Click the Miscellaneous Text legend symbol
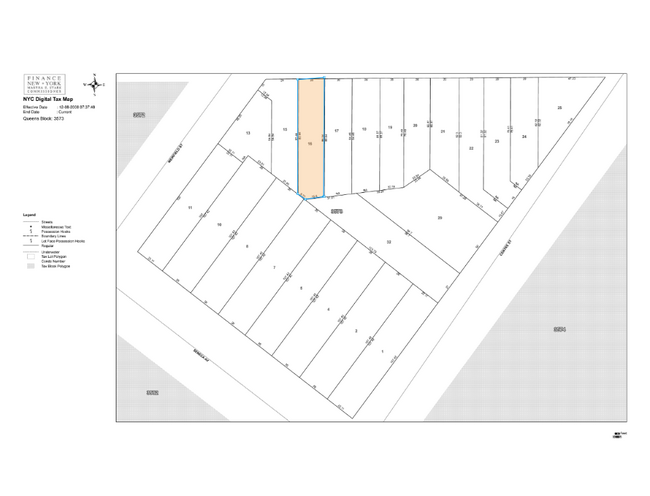Viewport: 650px width, 496px height. pos(29,226)
